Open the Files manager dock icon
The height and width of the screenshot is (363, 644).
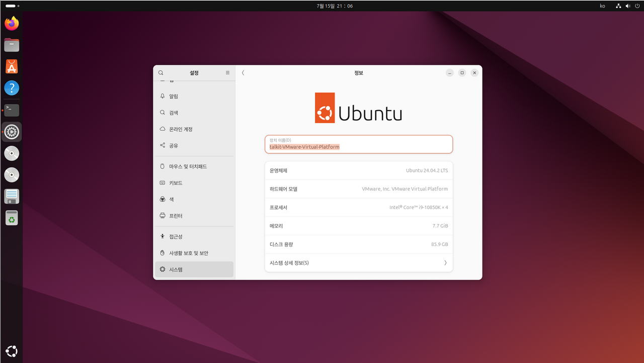(12, 45)
